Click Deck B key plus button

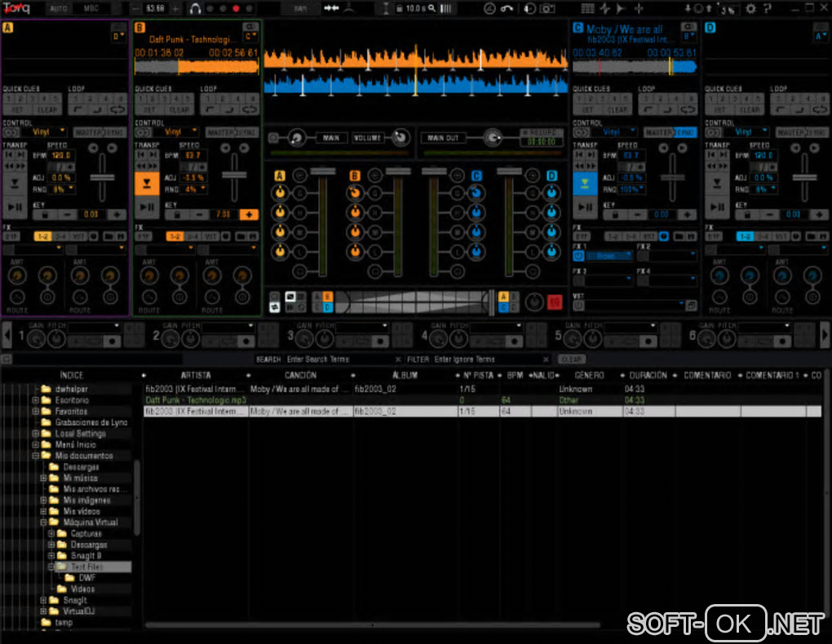249,214
